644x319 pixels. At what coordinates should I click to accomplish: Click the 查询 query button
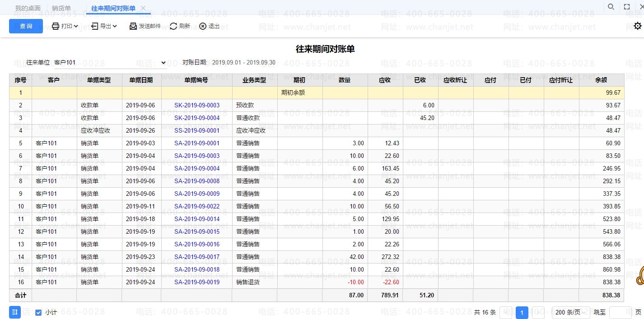tap(26, 26)
